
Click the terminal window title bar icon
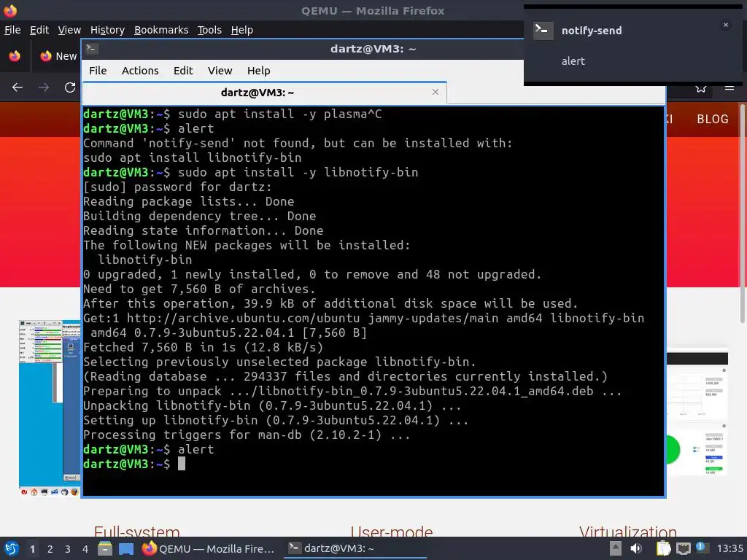click(x=92, y=49)
